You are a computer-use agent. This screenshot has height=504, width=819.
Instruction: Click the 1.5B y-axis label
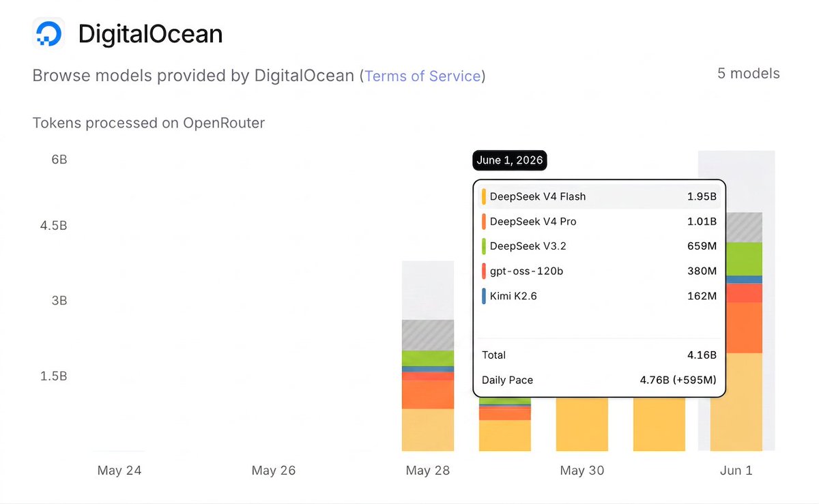[54, 376]
